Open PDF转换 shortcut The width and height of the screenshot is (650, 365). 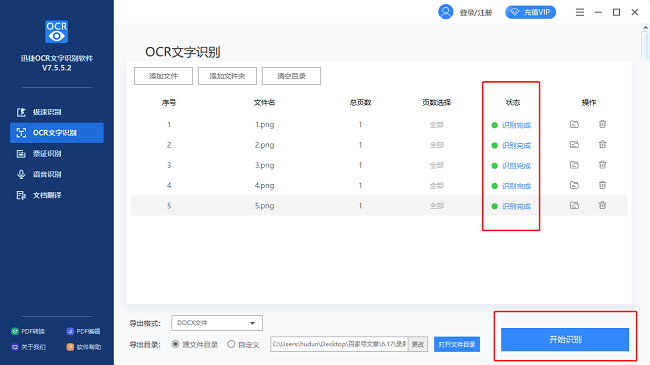click(28, 331)
